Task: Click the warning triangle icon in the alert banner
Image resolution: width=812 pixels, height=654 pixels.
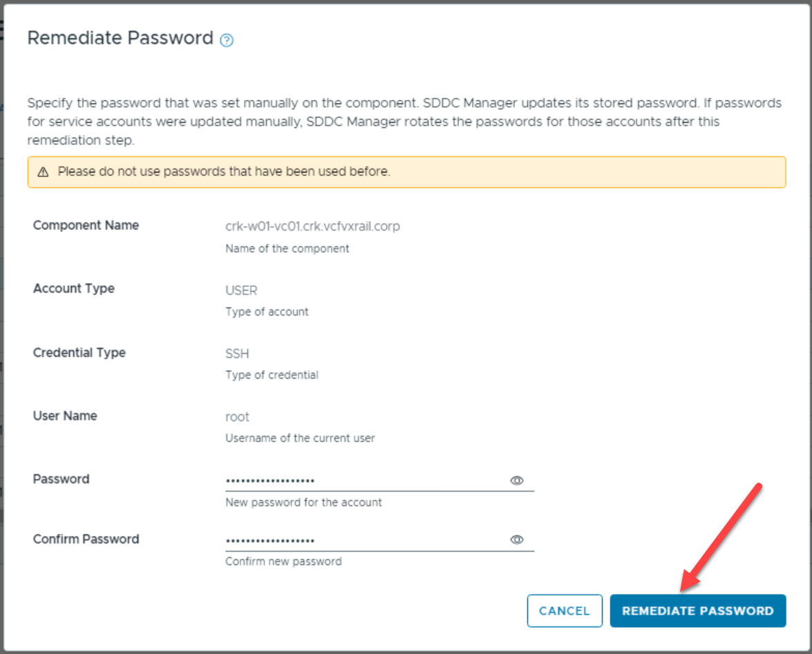Action: tap(43, 172)
